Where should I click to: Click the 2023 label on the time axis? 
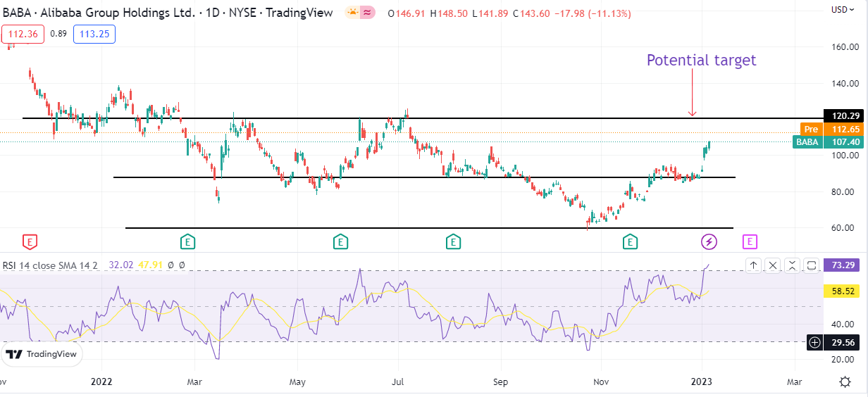(x=702, y=382)
